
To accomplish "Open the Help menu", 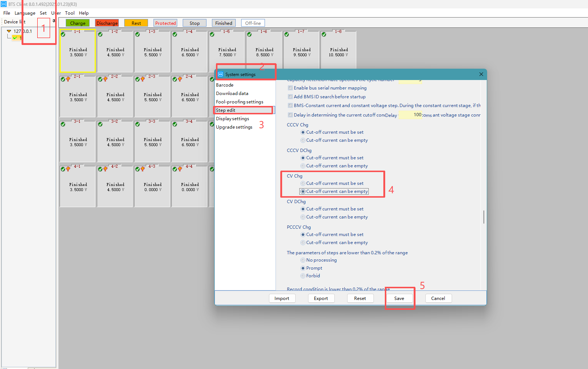I will (x=84, y=13).
